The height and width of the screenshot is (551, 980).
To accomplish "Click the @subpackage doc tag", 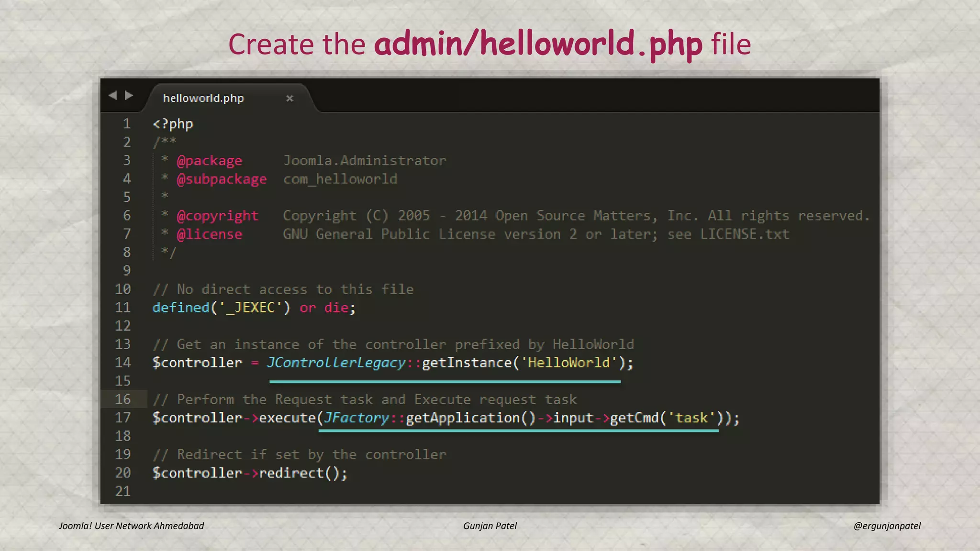I will coord(222,179).
